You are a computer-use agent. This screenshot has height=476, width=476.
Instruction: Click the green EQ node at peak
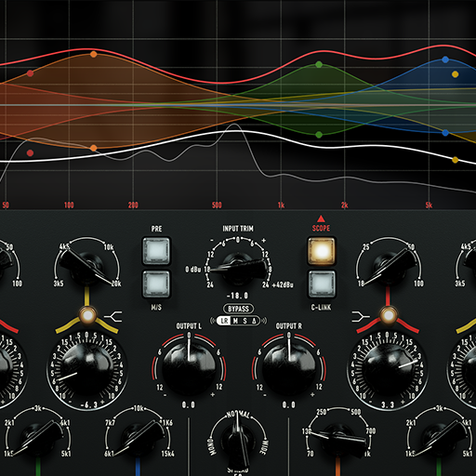tap(319, 64)
